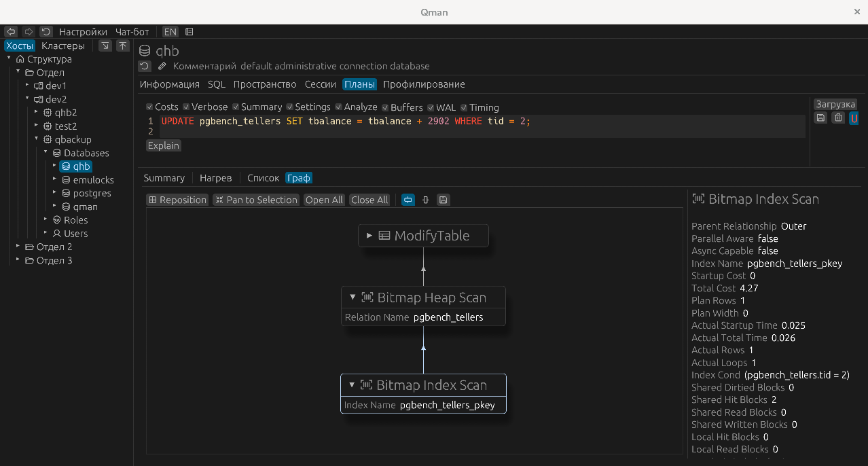The image size is (868, 466).
Task: Switch to the Профилирование tab
Action: 424,84
